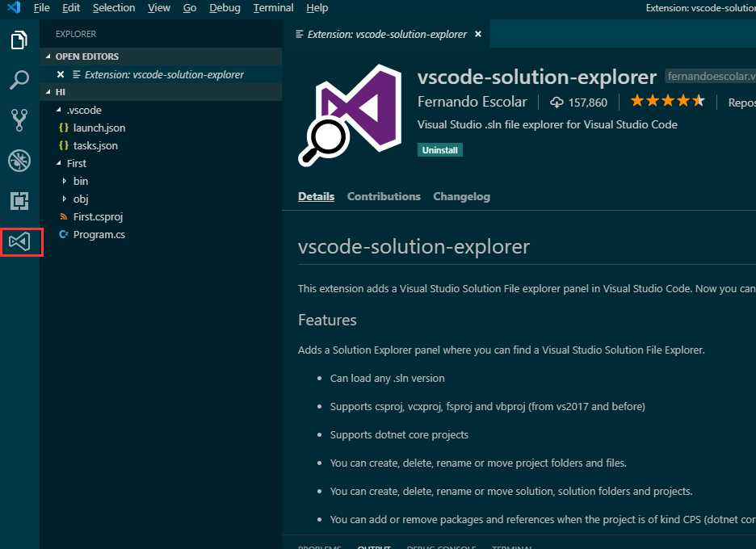Click the VS Code logo in title bar
This screenshot has width=756, height=549.
(x=14, y=7)
